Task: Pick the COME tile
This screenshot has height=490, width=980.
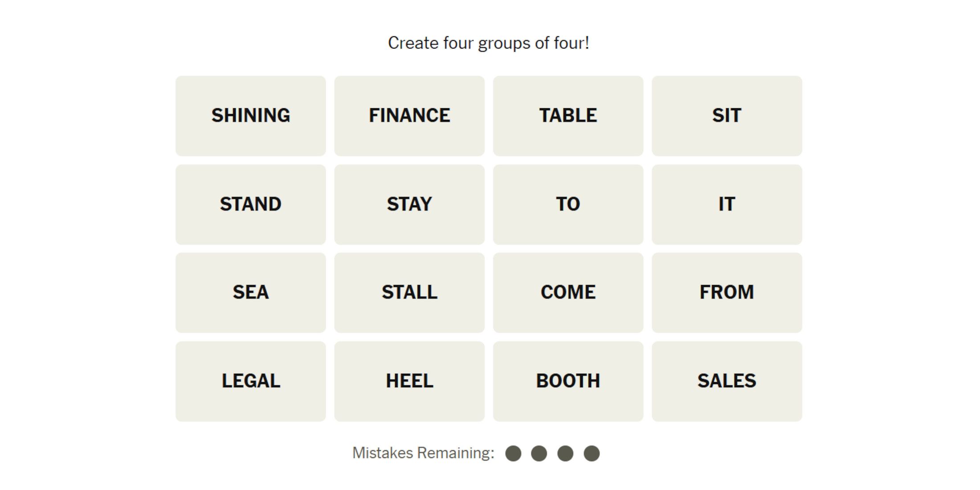Action: (568, 293)
